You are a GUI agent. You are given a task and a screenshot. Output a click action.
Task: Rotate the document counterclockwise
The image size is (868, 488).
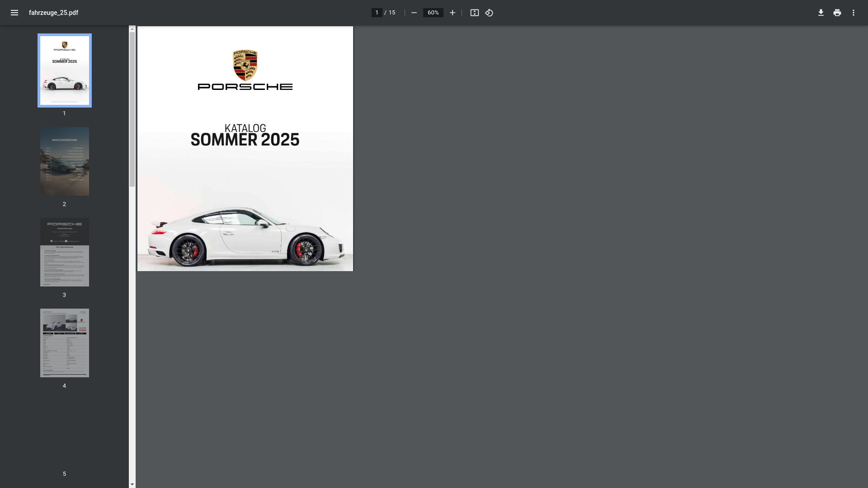point(489,13)
